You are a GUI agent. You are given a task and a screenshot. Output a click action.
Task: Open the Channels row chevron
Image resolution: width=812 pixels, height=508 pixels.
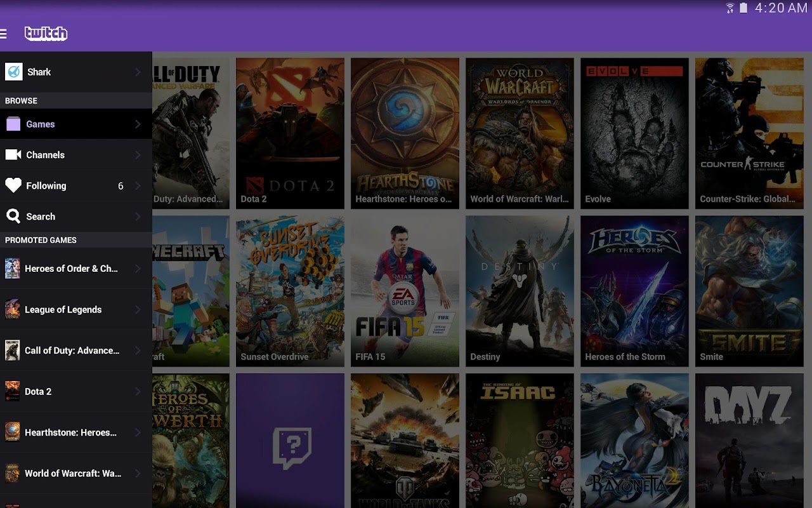click(x=138, y=154)
